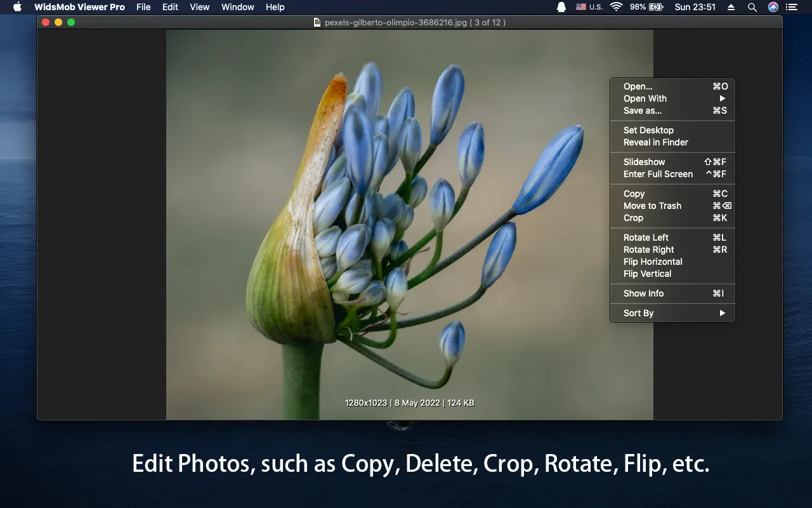Viewport: 812px width, 508px height.
Task: Click the Spotlight search icon
Action: [752, 7]
